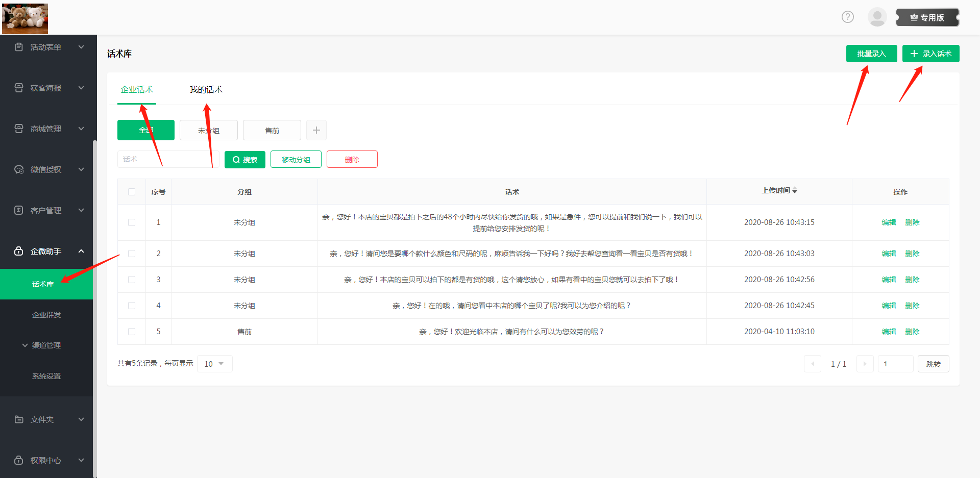Delete row 5 via 删除 link

click(x=912, y=332)
